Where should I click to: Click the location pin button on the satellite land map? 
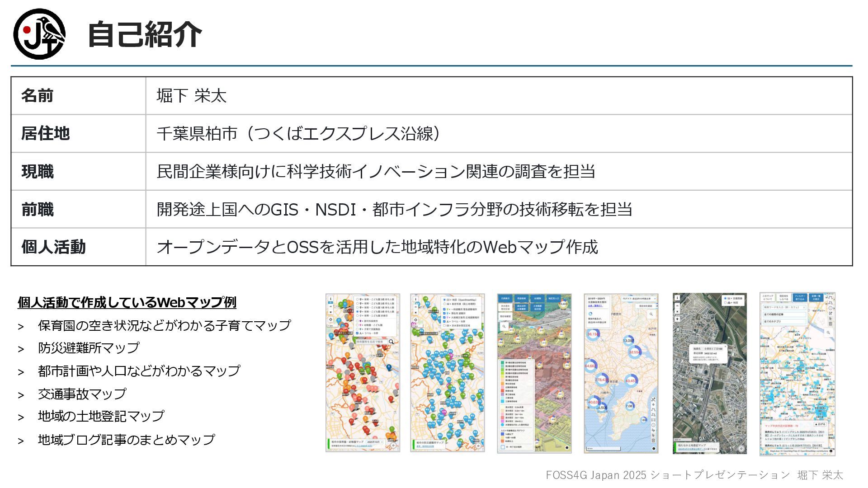[677, 319]
